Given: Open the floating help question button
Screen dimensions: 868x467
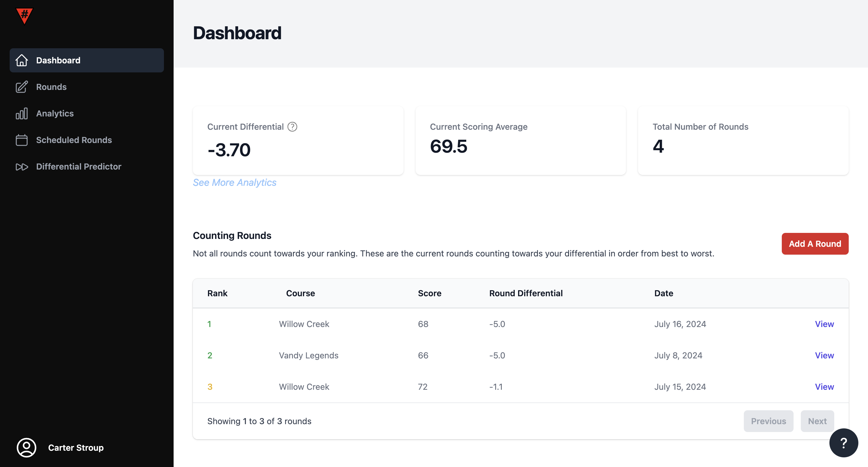Looking at the screenshot, I should pos(843,443).
